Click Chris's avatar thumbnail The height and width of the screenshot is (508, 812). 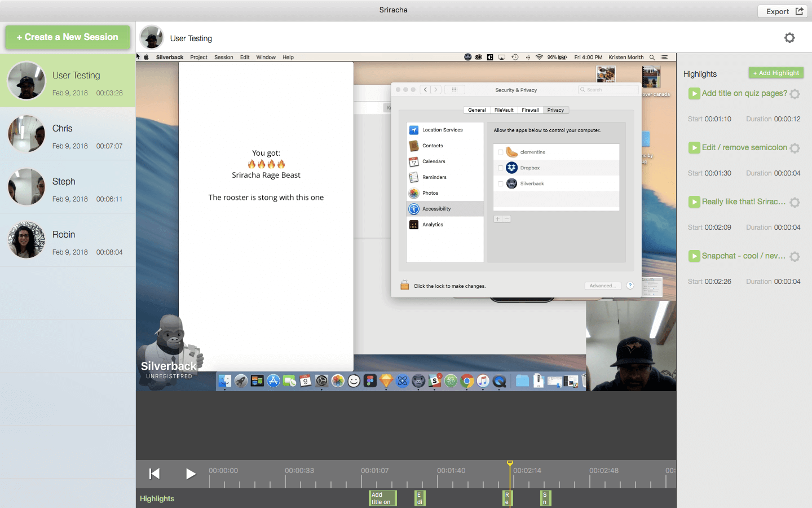[27, 134]
